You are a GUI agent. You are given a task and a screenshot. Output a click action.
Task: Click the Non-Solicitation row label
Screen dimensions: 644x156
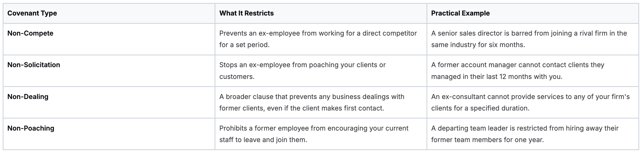click(34, 65)
